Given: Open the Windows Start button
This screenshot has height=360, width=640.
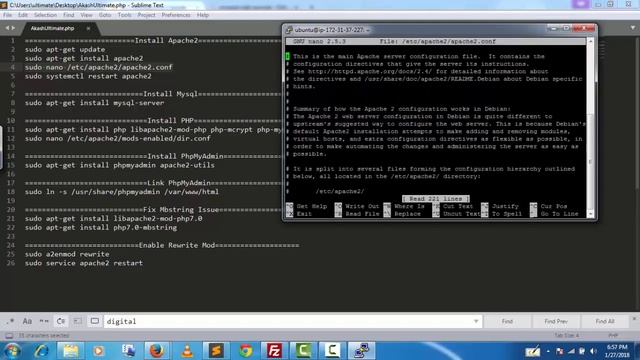Looking at the screenshot, I should coord(12,351).
